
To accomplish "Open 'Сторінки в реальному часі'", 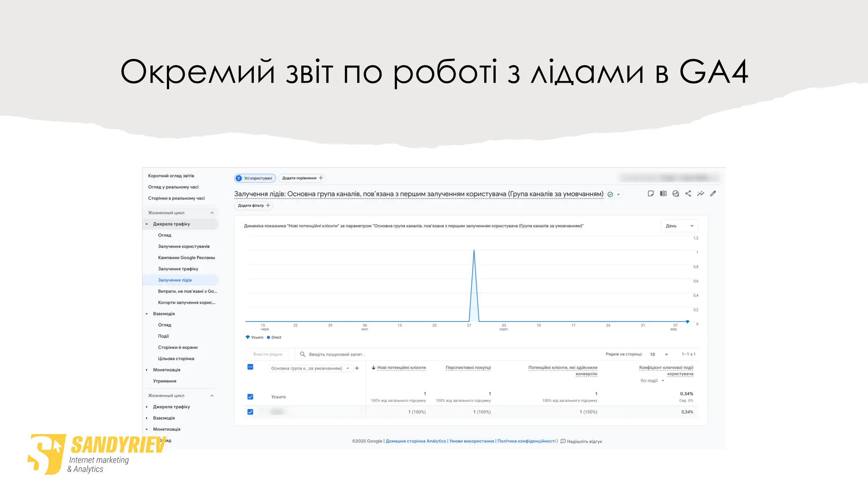I will tap(176, 198).
